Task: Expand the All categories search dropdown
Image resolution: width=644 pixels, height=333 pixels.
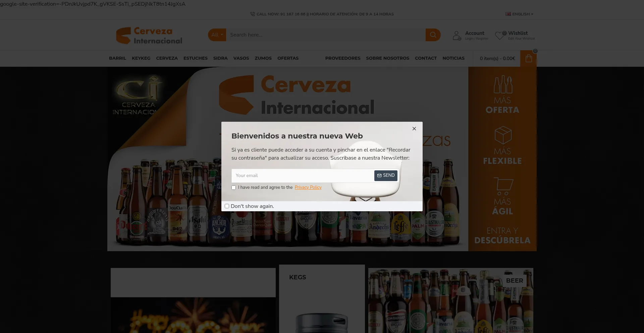Action: [217, 35]
